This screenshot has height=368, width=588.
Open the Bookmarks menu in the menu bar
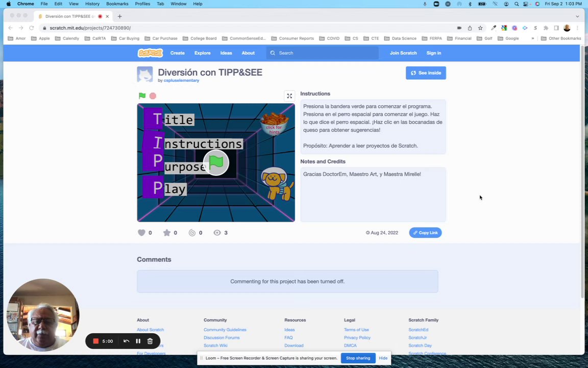(117, 4)
